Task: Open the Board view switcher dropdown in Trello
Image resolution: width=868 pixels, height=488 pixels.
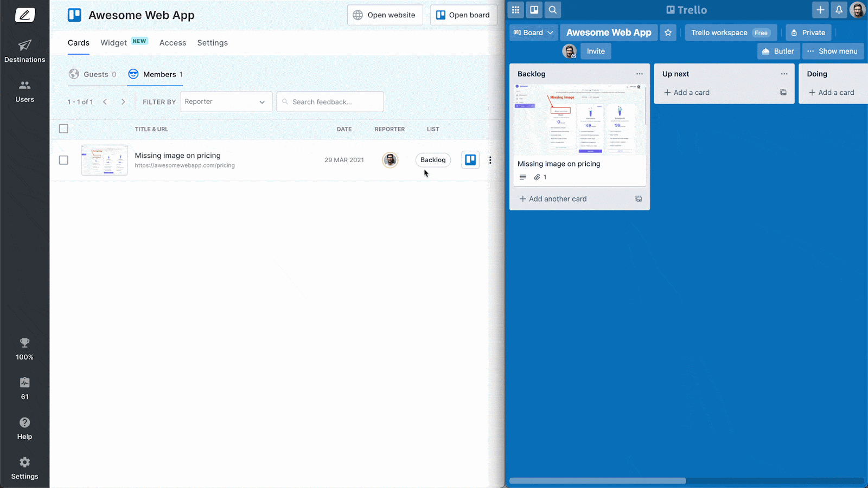Action: pyautogui.click(x=533, y=33)
